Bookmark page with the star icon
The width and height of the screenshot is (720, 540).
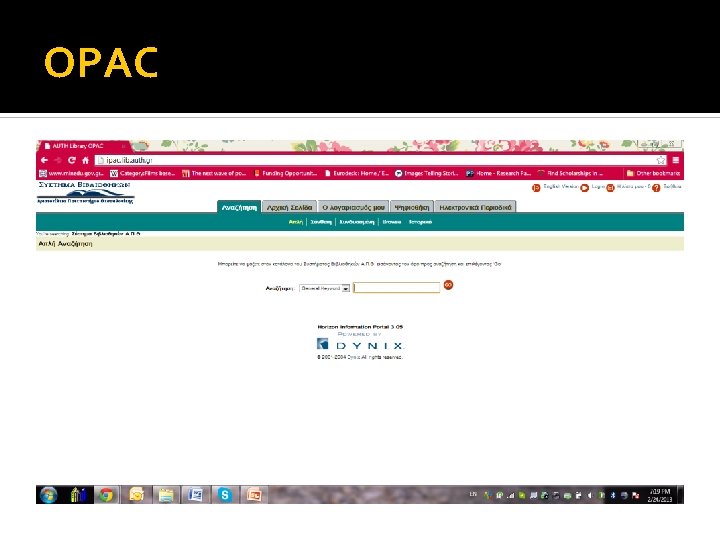coord(661,160)
